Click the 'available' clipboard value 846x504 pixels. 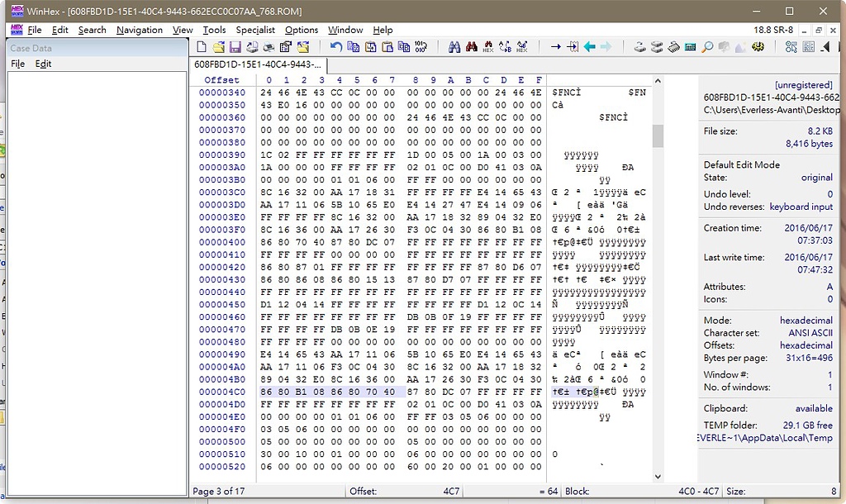pyautogui.click(x=814, y=408)
